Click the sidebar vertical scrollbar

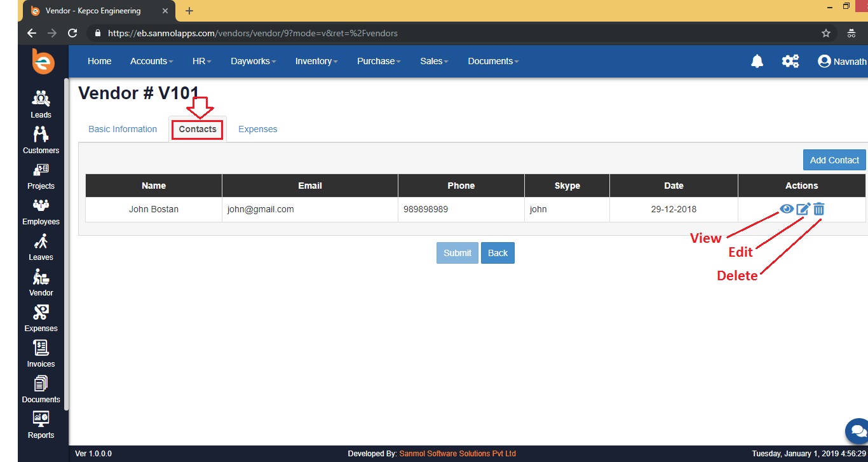pos(66,245)
